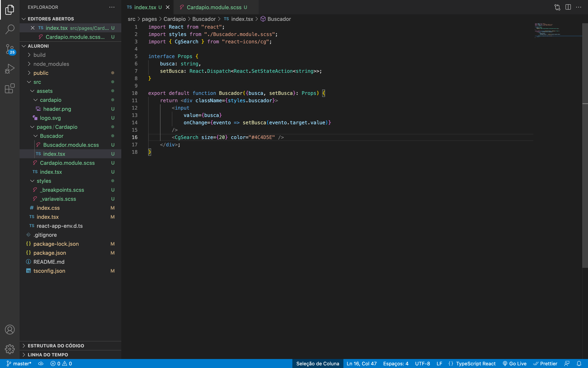Open logo.svg file

click(70, 118)
